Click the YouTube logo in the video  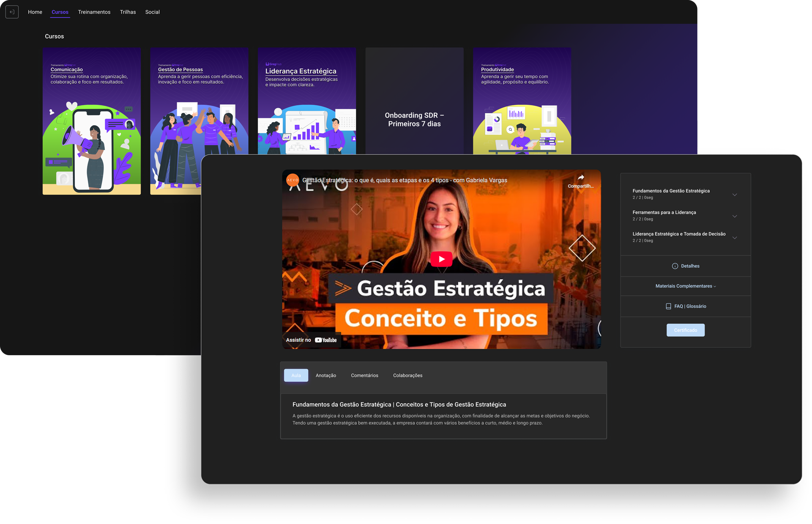(x=326, y=340)
